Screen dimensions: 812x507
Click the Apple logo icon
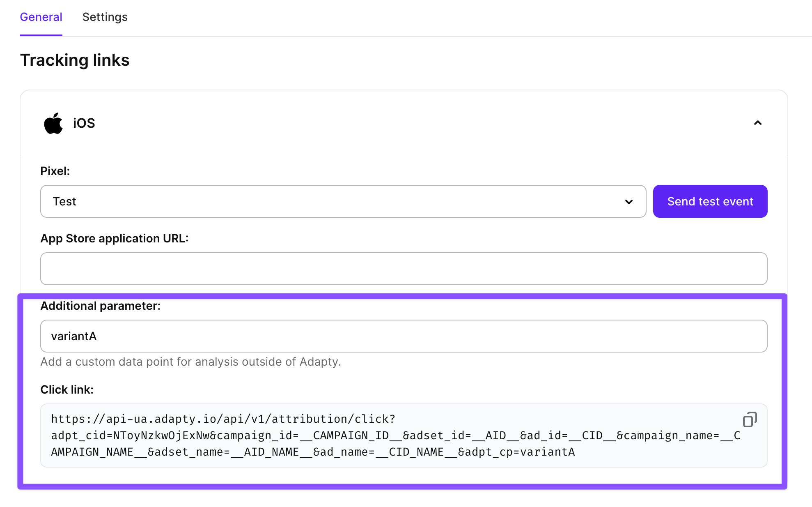(x=53, y=123)
